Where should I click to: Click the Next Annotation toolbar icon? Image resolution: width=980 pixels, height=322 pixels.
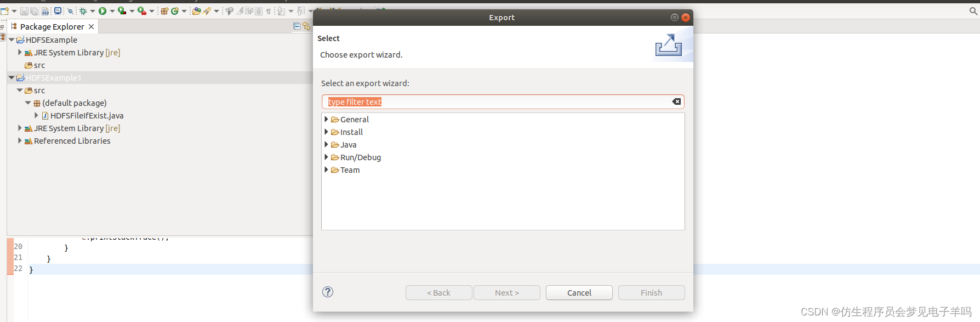pos(281,11)
